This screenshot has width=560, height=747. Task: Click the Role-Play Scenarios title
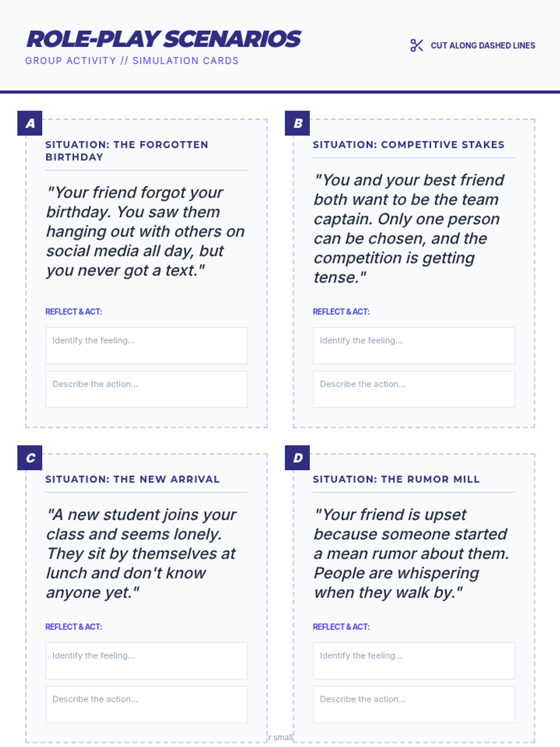(164, 39)
